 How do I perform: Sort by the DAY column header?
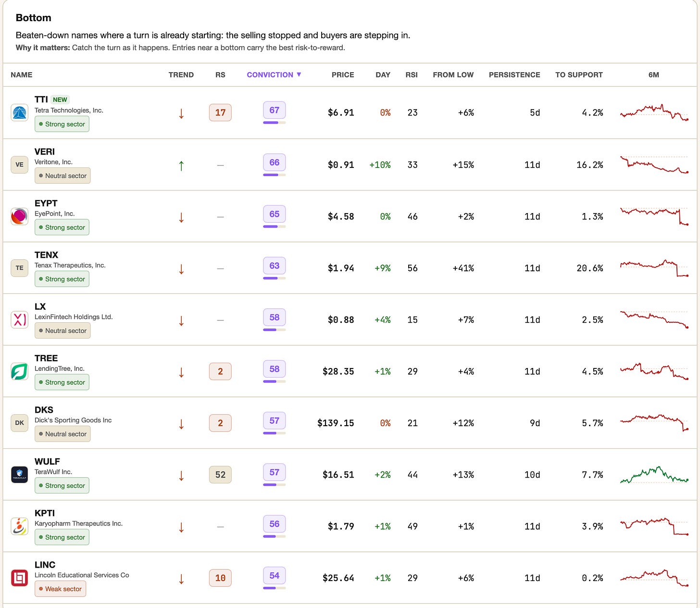(383, 75)
